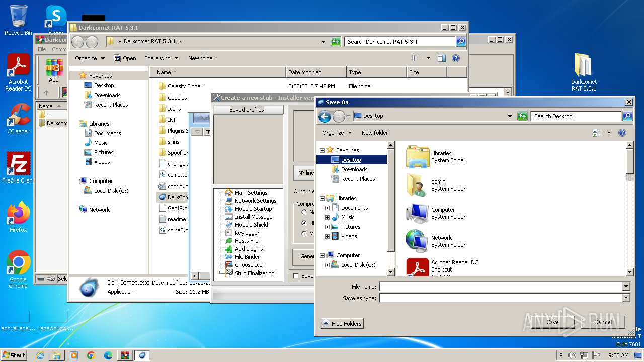This screenshot has height=362, width=644.
Task: Select Computer system folder in Save As
Action: tap(436, 213)
